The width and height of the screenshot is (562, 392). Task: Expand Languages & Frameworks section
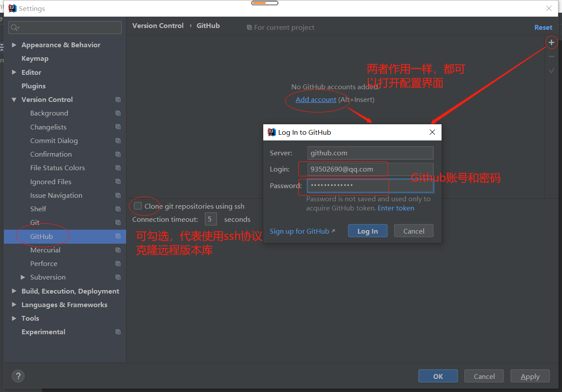pos(14,304)
